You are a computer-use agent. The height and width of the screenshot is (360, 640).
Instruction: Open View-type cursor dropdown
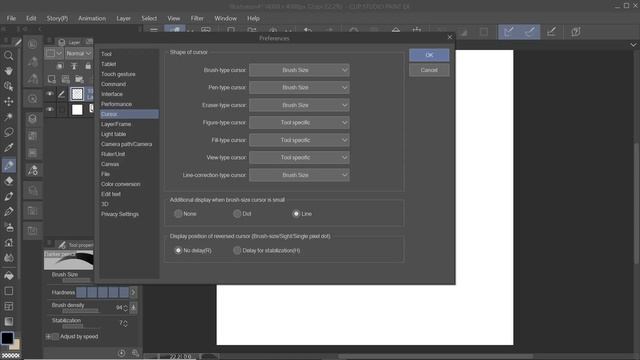click(x=299, y=158)
